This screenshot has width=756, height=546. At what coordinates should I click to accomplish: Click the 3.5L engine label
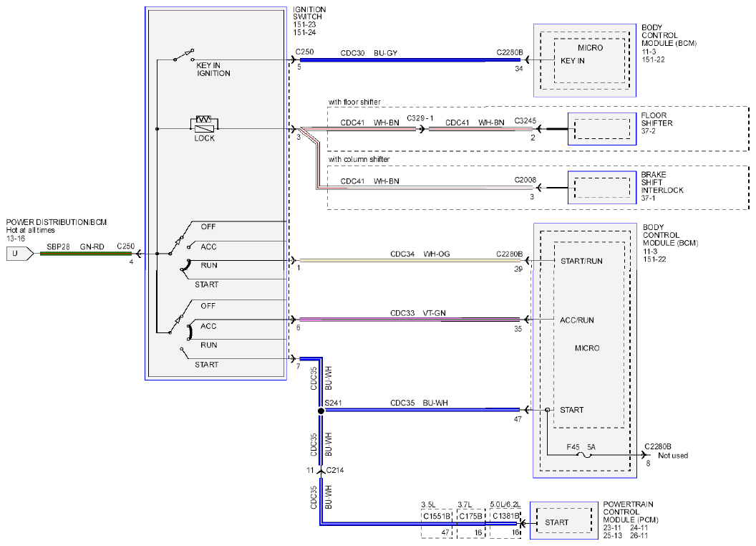click(429, 504)
